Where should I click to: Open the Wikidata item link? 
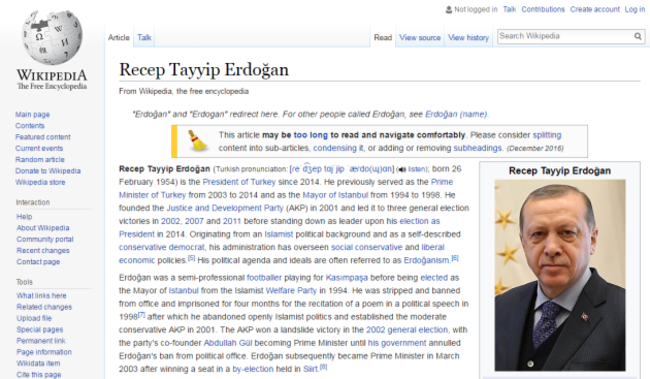pyautogui.click(x=38, y=363)
